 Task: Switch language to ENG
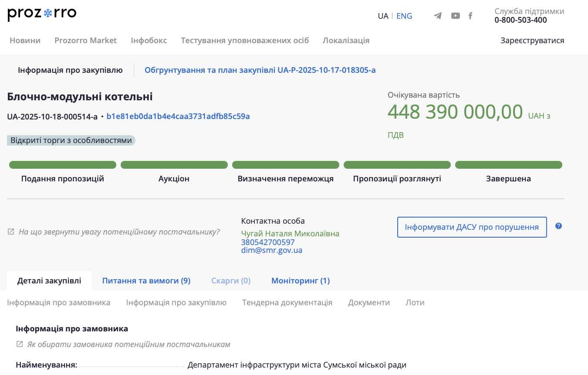pos(404,16)
